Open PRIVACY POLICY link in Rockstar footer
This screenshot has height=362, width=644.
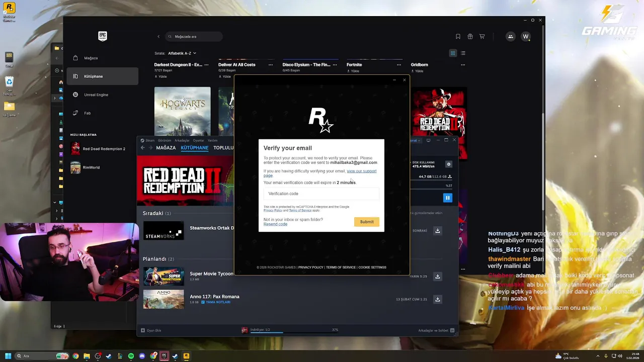tap(310, 267)
